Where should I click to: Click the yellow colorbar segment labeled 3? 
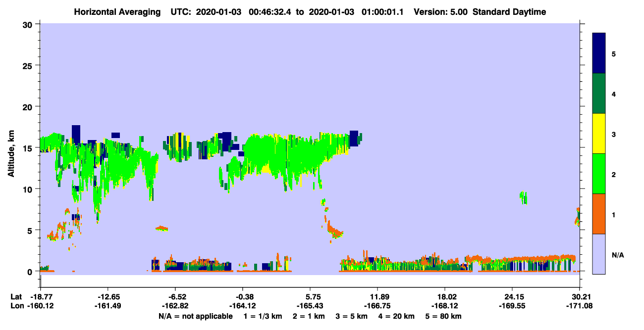click(599, 134)
